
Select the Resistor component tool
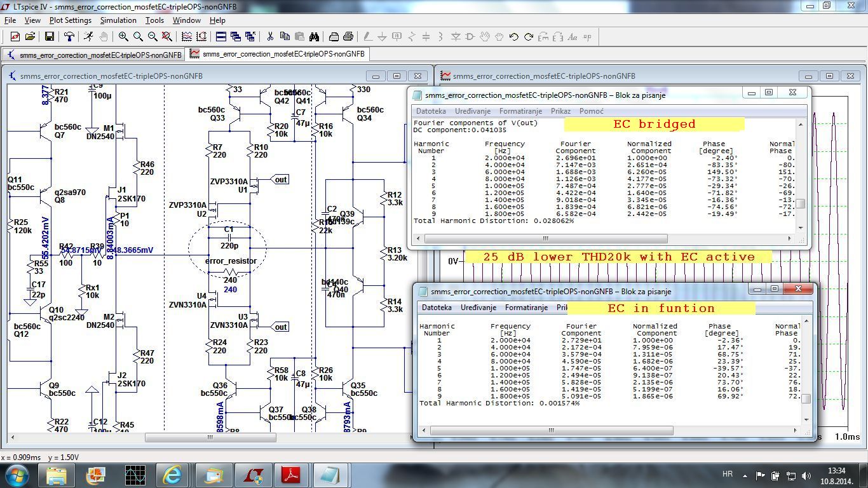412,37
